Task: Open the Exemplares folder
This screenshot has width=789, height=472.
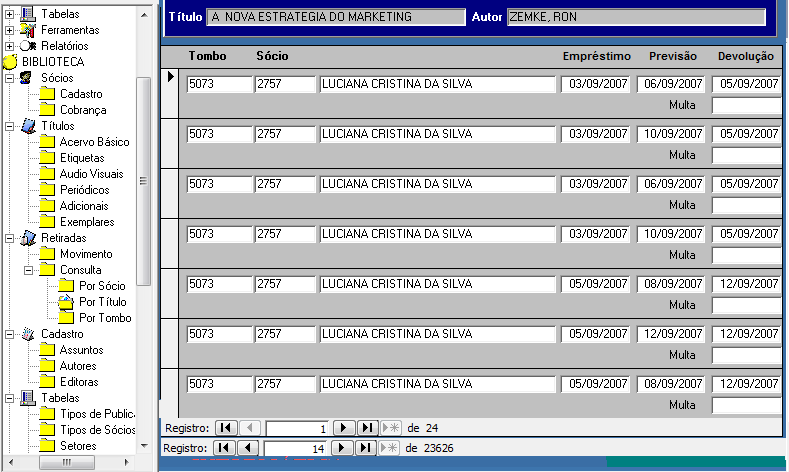Action: (x=77, y=222)
